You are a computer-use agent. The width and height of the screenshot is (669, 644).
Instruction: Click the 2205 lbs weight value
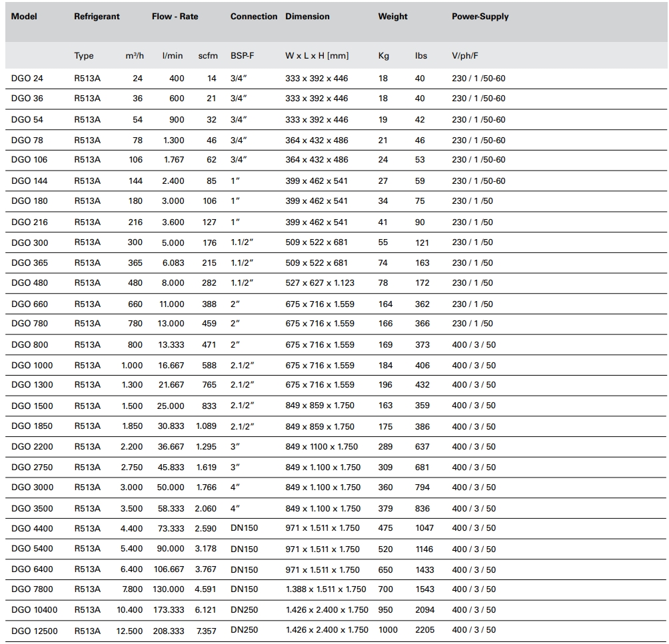[424, 630]
